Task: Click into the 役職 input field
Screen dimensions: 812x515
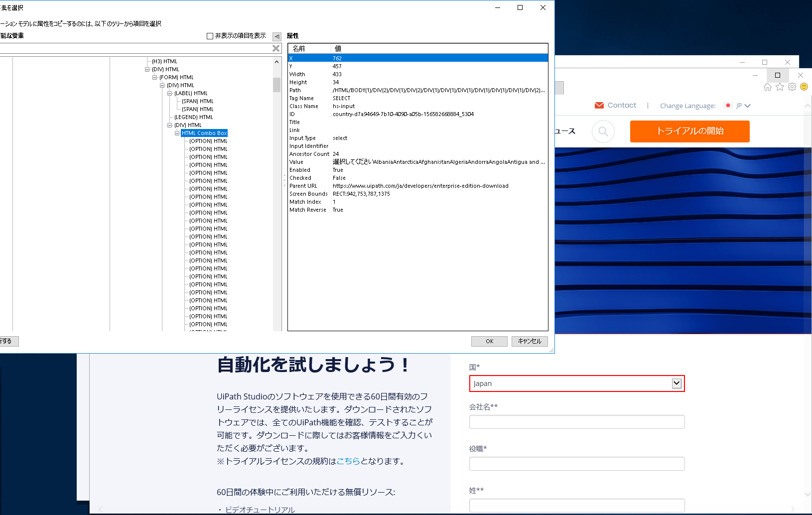Action: pos(577,464)
